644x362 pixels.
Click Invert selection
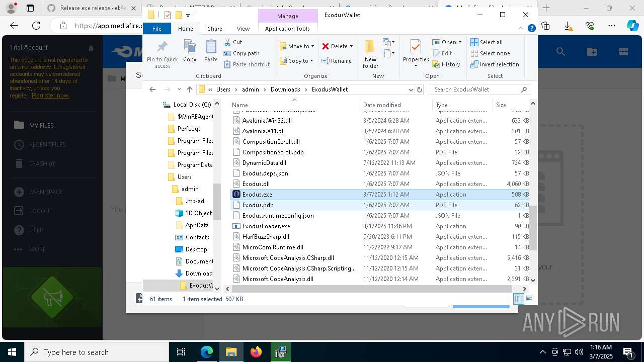[495, 64]
